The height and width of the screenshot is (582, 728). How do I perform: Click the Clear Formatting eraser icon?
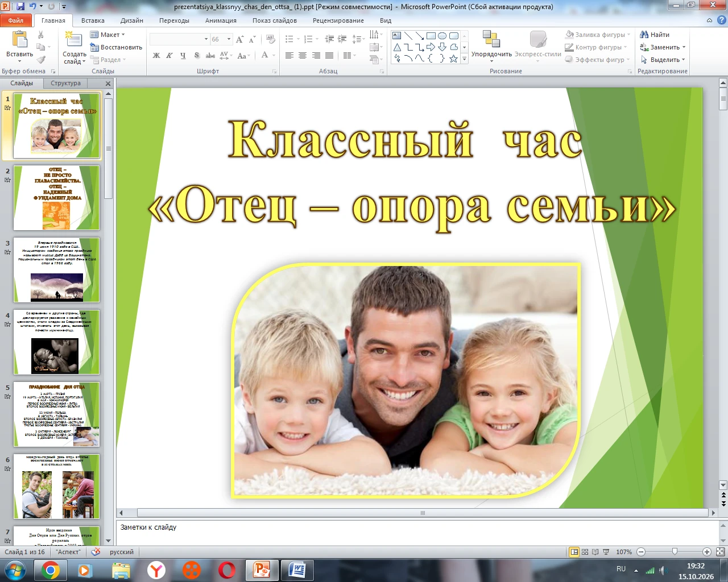pos(271,39)
